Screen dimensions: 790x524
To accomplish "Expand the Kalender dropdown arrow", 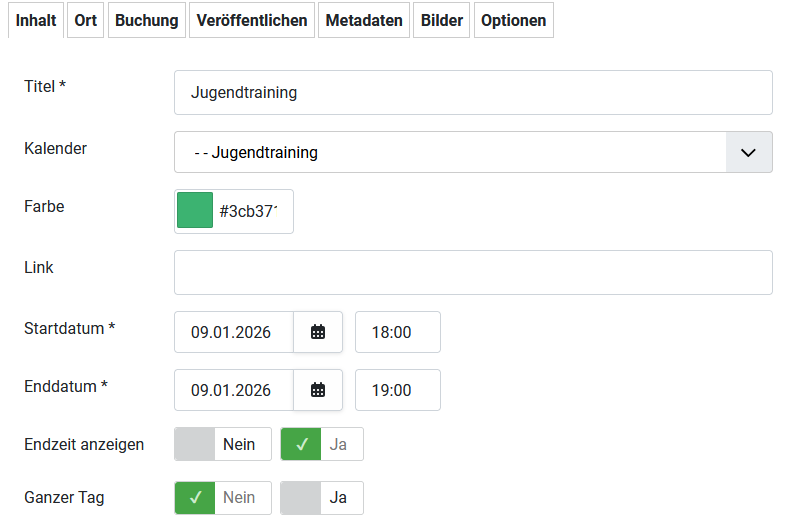I will (x=748, y=152).
